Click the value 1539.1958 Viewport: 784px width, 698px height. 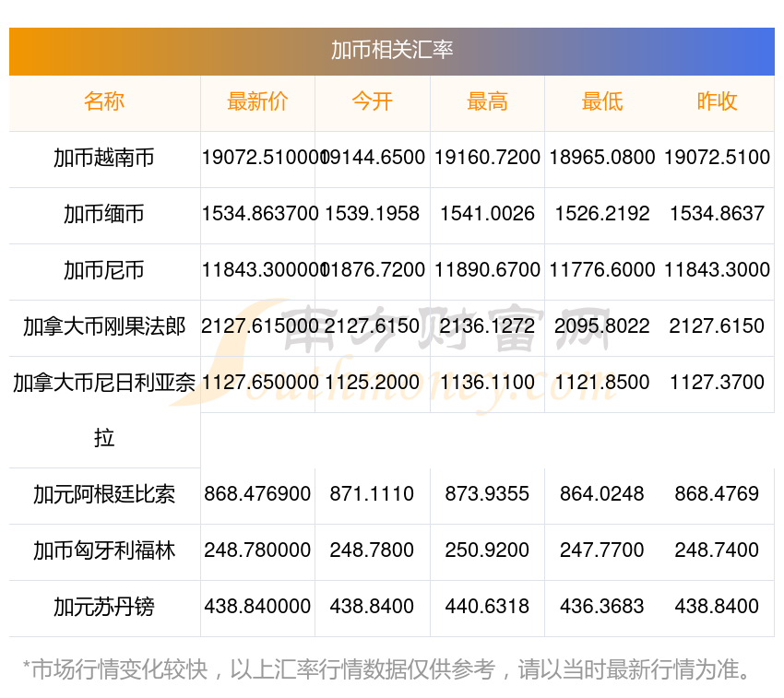[372, 214]
